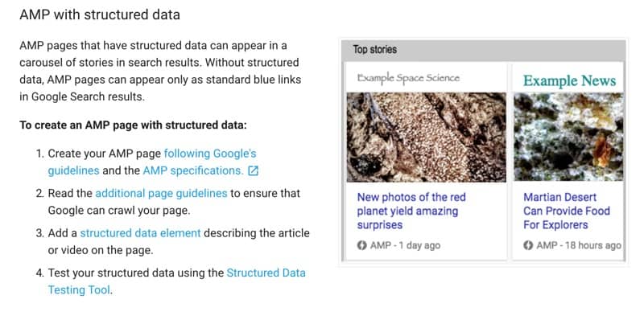Click the 'AMP - 1 day ago' label
644x316 pixels.
click(x=398, y=245)
